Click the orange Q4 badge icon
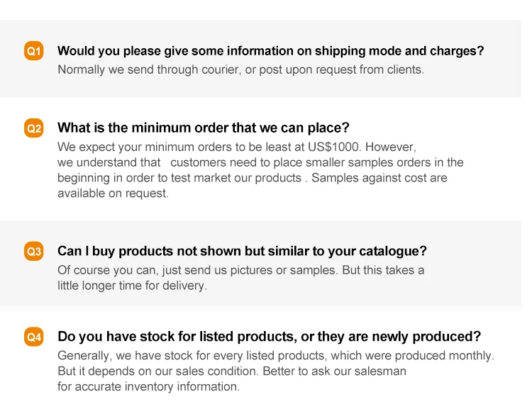Image resolution: width=532 pixels, height=409 pixels. 34,337
